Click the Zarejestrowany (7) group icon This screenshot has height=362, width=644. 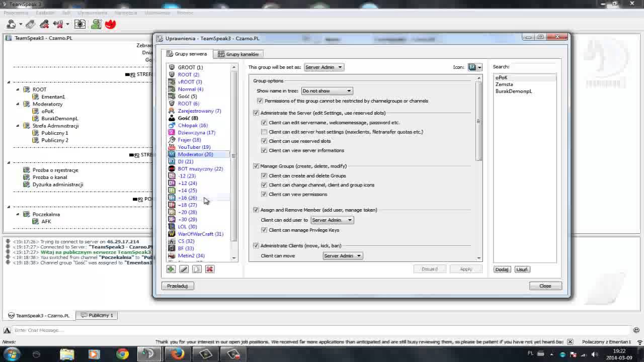(172, 111)
